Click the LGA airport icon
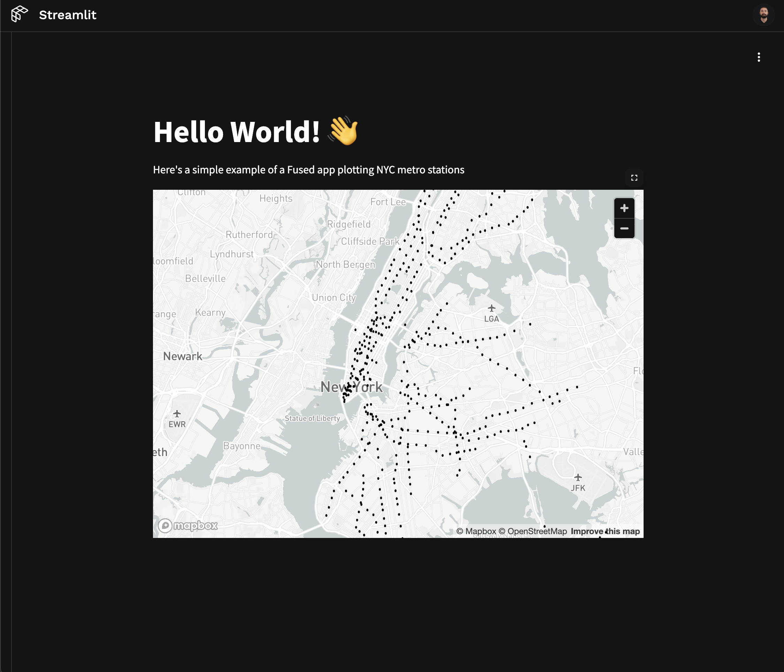The width and height of the screenshot is (784, 672). pos(491,308)
